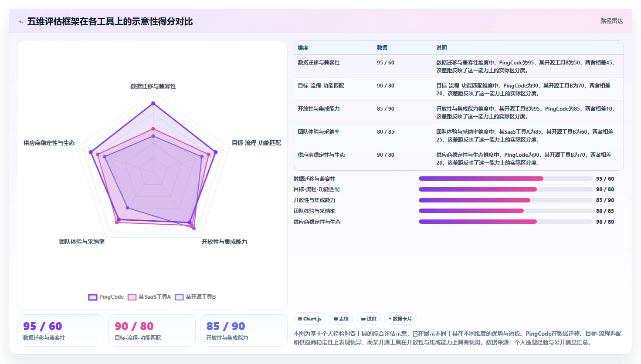Open the 90 / 80 目标-流程-功能匹配 stat card
This screenshot has width=641, height=364.
tap(152, 330)
